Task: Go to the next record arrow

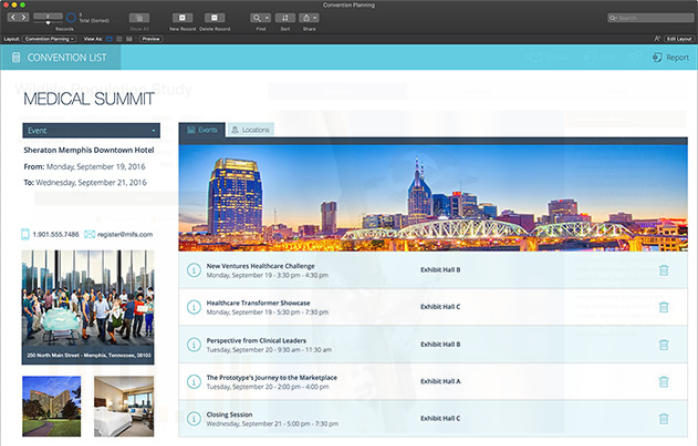Action: click(x=24, y=17)
